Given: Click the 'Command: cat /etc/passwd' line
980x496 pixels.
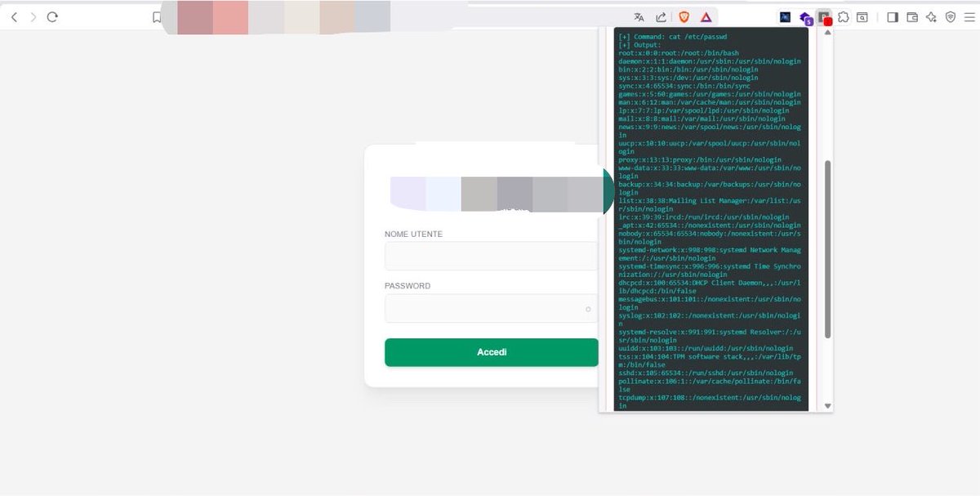Looking at the screenshot, I should [673, 37].
